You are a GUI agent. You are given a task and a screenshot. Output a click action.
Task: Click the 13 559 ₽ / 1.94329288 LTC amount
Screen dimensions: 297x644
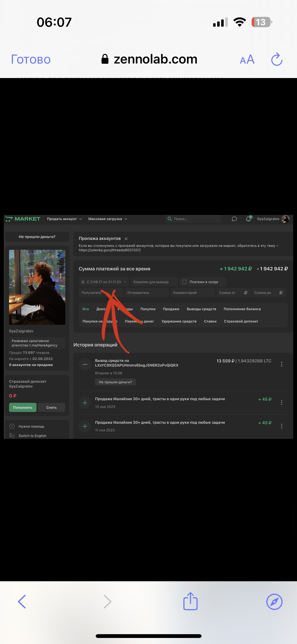[244, 361]
